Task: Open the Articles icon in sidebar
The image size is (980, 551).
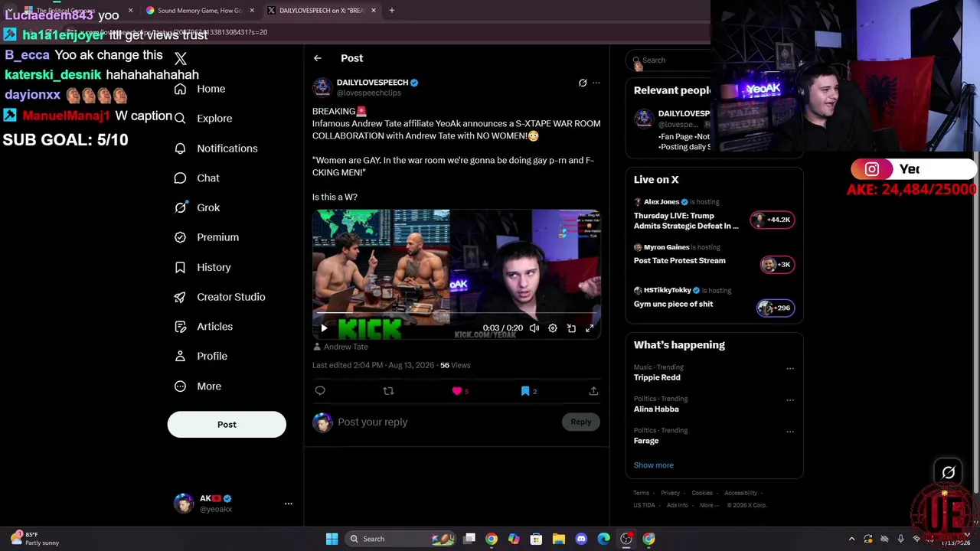Action: coord(180,327)
